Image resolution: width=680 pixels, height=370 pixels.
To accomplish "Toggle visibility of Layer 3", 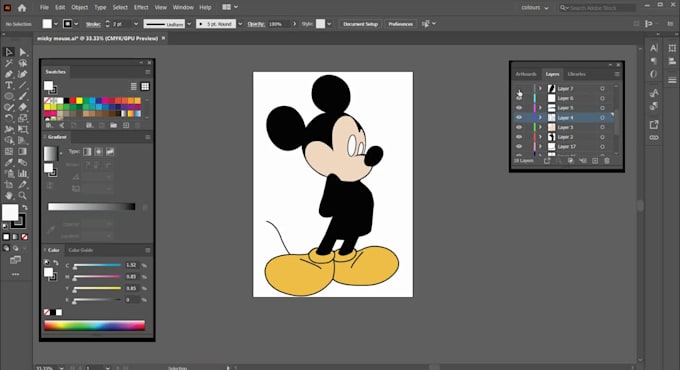I will pos(519,127).
